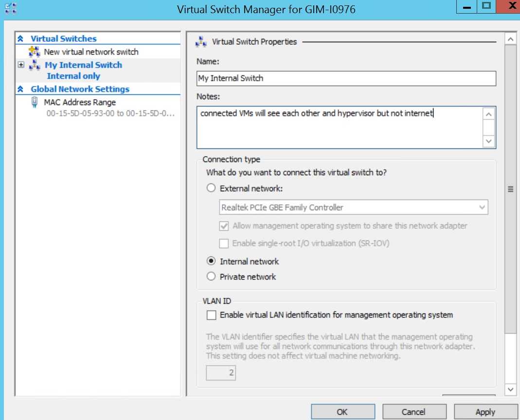Click the My Internal Switch network icon
Image resolution: width=520 pixels, height=420 pixels.
coord(34,65)
